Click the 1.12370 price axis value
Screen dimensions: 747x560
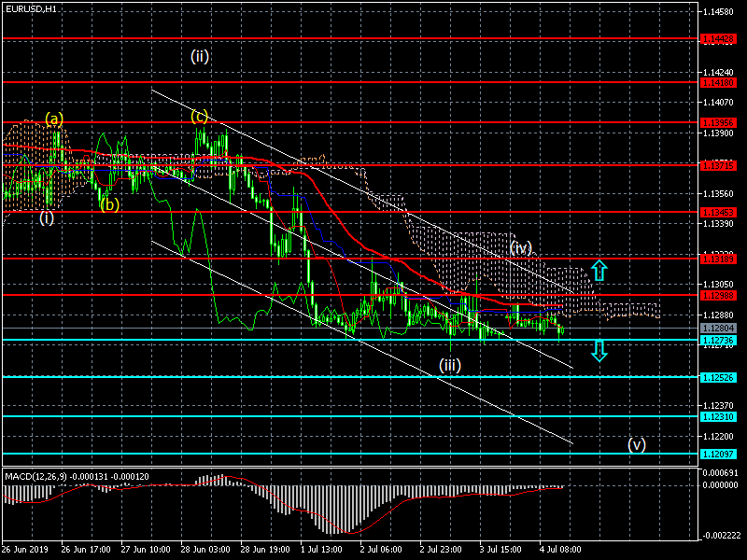pos(719,406)
